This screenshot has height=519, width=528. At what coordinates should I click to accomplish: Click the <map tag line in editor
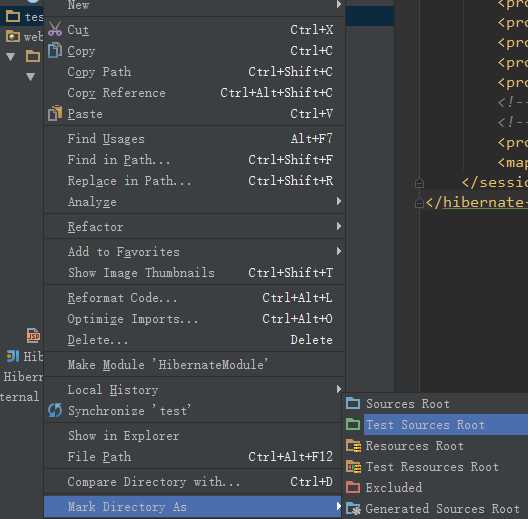click(x=512, y=162)
